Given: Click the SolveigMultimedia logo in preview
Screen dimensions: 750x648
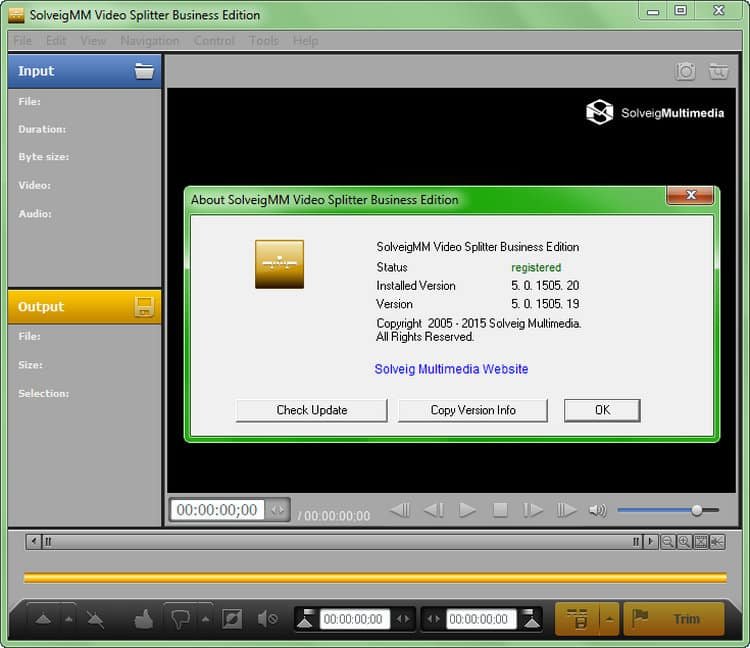Looking at the screenshot, I should [655, 112].
